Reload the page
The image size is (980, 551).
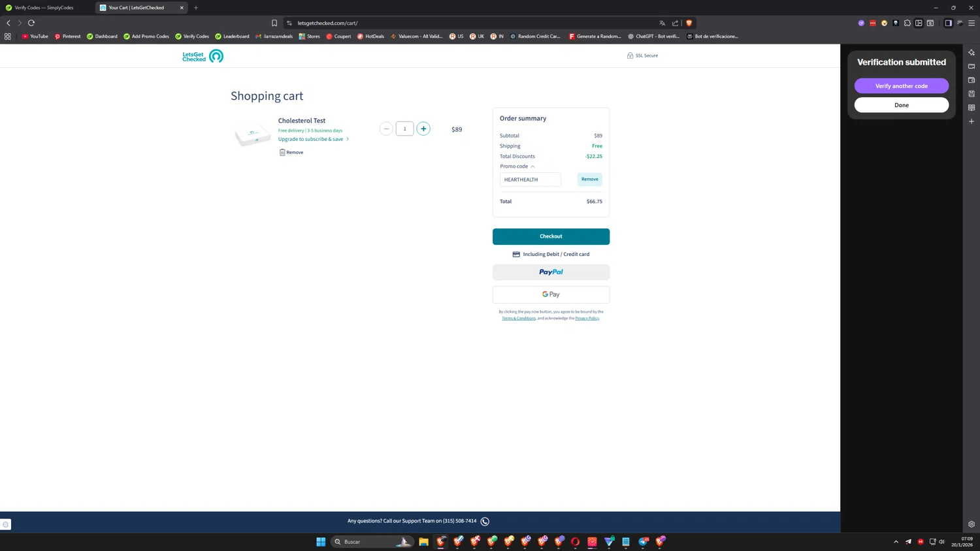point(31,23)
